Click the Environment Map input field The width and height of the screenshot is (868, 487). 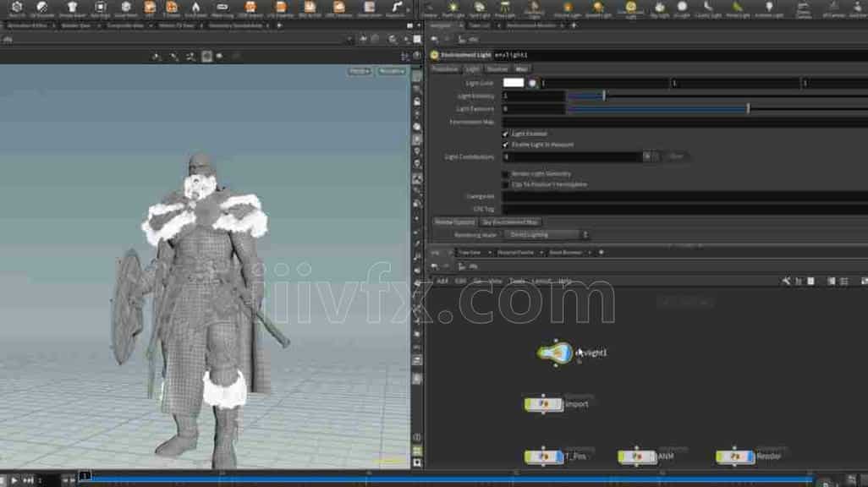(x=684, y=122)
